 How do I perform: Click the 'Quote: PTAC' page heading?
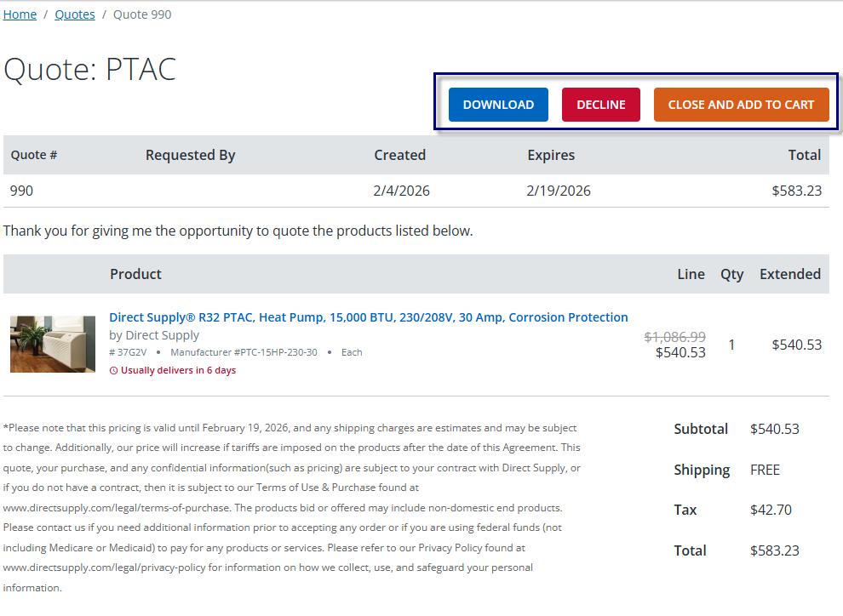89,69
